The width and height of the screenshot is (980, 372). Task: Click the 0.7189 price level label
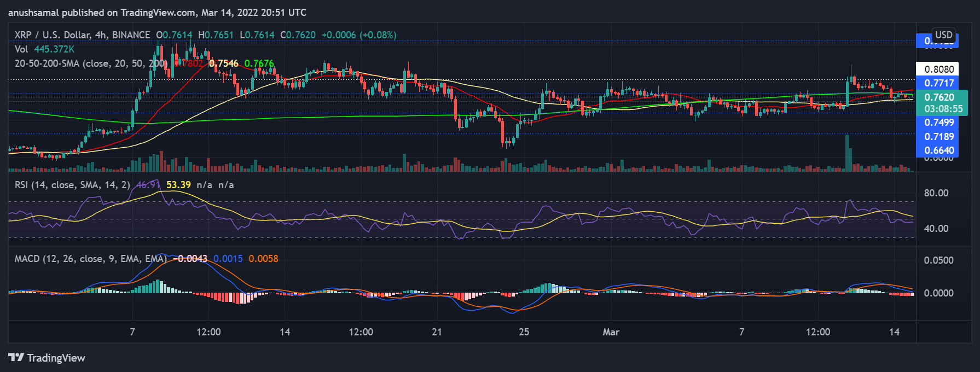(939, 137)
